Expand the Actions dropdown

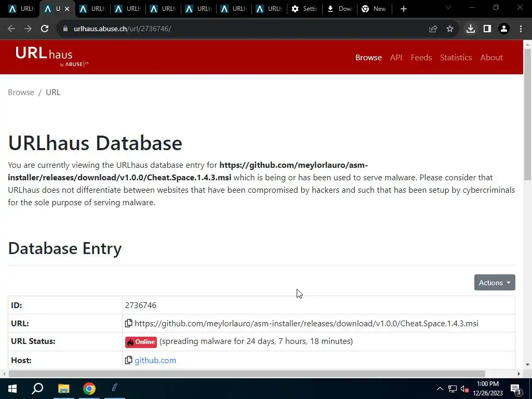coord(495,282)
